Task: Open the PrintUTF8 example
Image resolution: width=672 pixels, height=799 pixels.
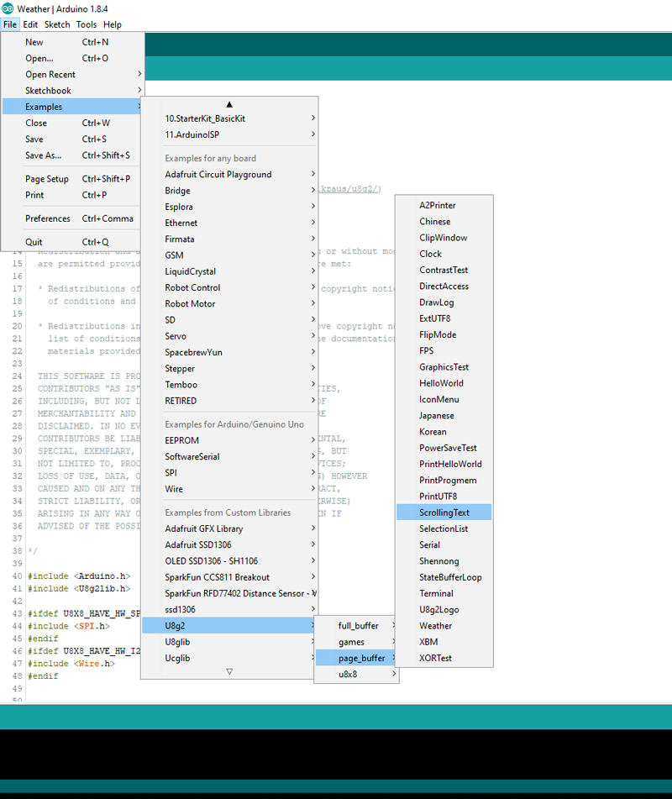Action: tap(444, 497)
